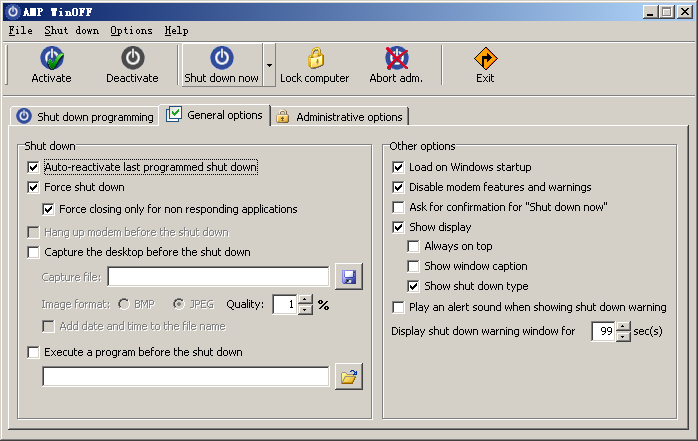Click AMP WinOFF title bar app icon
Screen dimensions: 698x441
tap(13, 12)
